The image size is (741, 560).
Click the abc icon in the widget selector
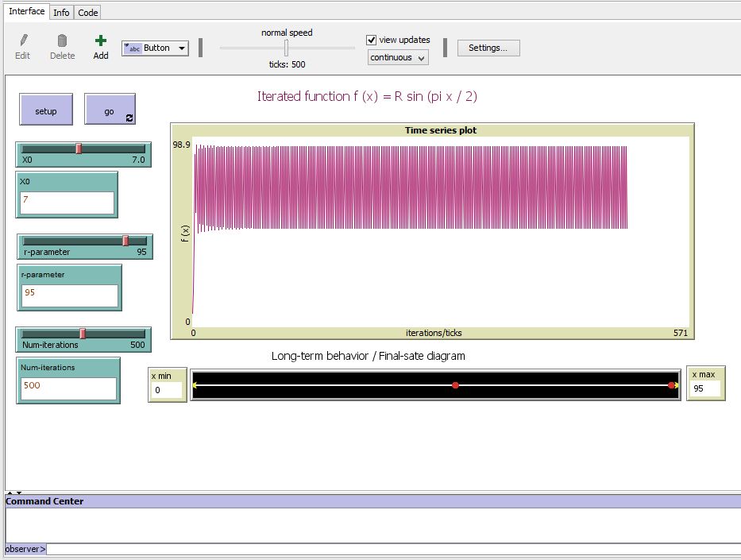tap(135, 48)
